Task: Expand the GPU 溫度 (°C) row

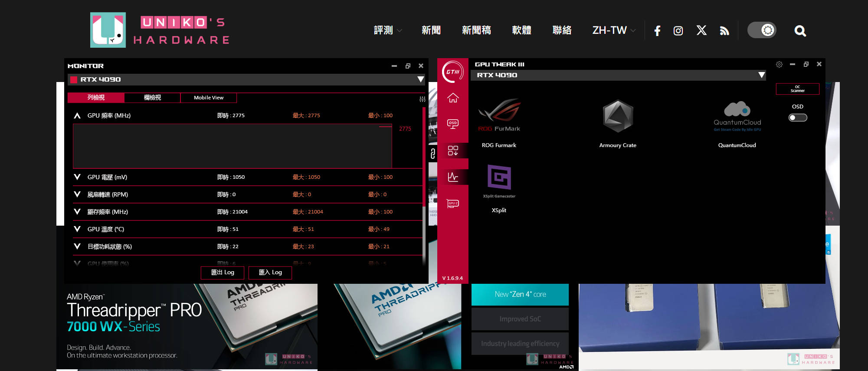Action: (77, 229)
